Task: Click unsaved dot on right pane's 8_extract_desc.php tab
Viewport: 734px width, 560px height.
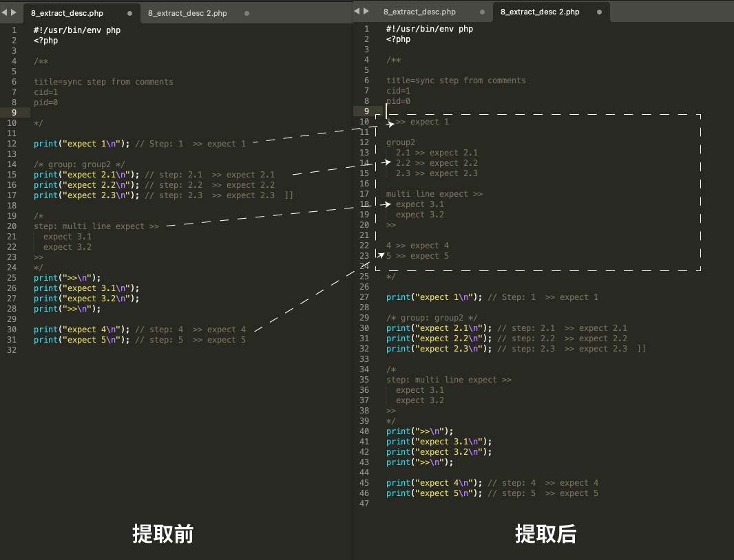Action: [x=483, y=12]
